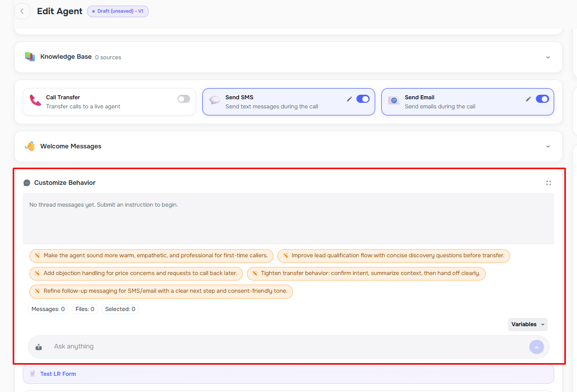The width and height of the screenshot is (577, 392).
Task: Select the warm empathetic professional suggestion chip
Action: tap(151, 256)
